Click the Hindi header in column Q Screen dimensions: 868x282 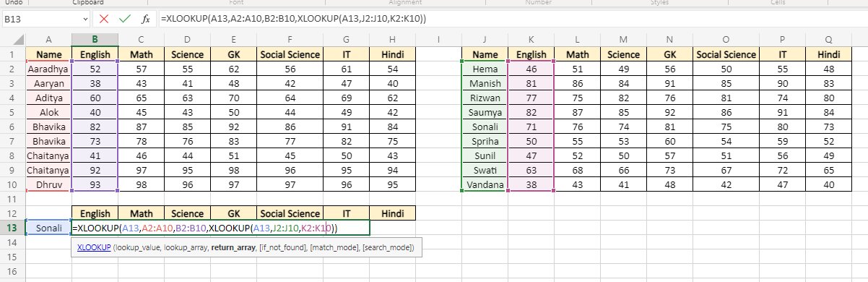pyautogui.click(x=829, y=54)
